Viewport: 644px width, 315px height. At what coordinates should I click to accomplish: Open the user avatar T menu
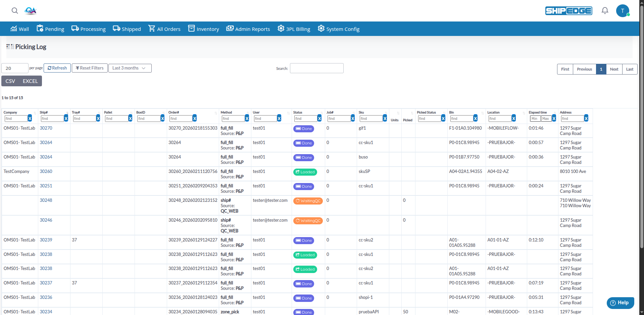click(x=623, y=11)
